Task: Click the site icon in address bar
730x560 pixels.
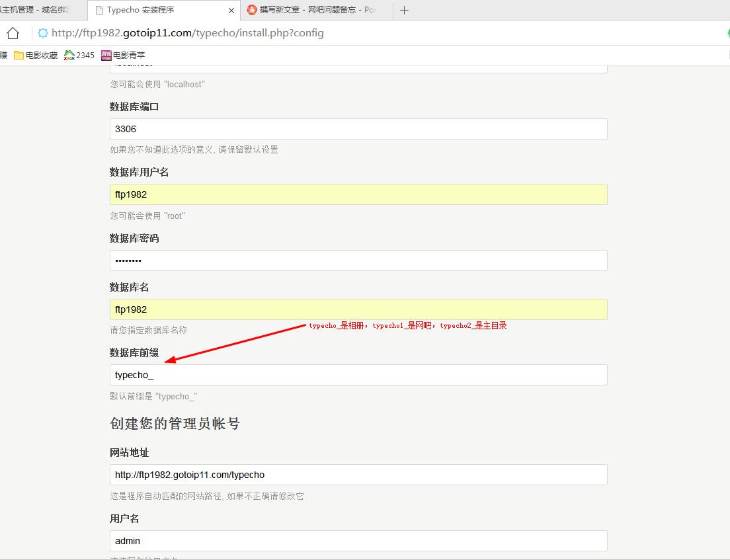Action: [43, 33]
